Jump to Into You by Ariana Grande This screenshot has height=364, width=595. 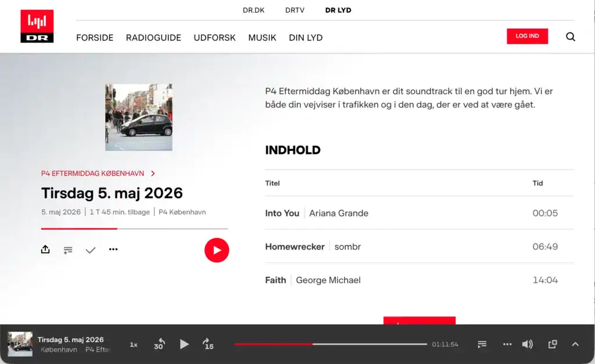coord(420,213)
